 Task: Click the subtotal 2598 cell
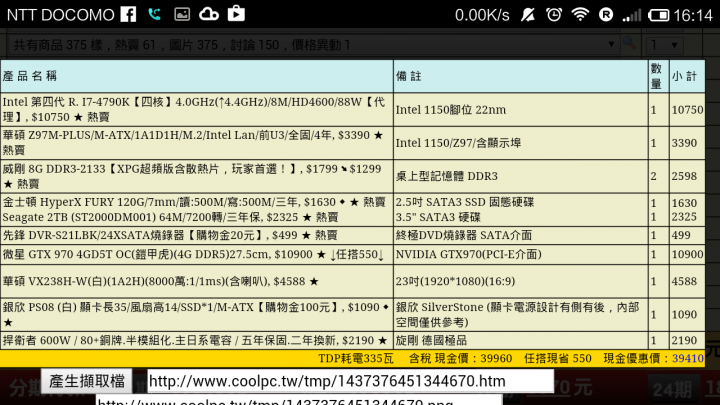(687, 176)
